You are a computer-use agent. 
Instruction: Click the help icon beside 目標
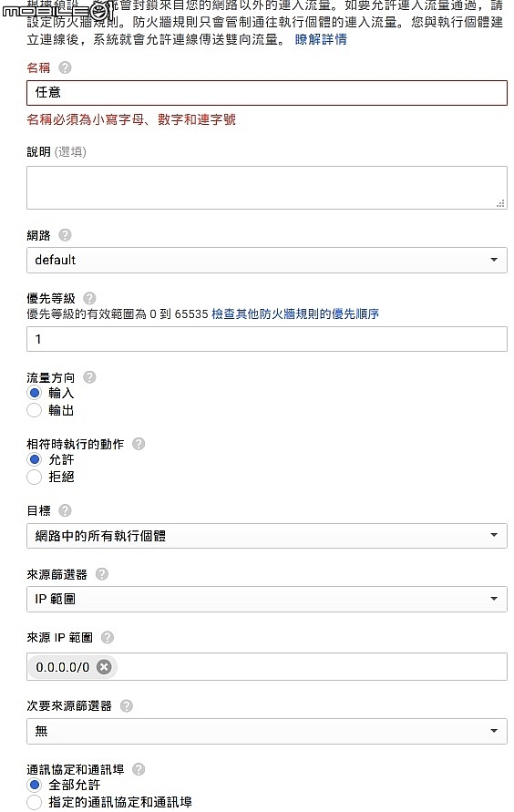click(65, 510)
